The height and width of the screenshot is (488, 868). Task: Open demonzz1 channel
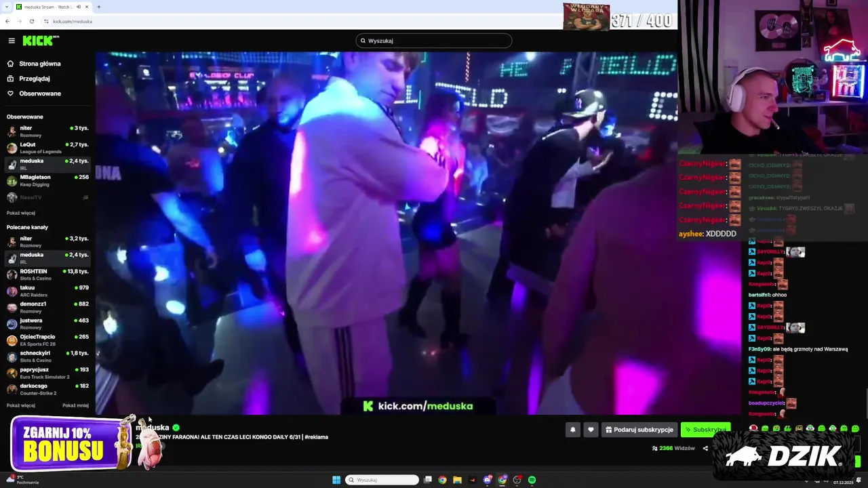pyautogui.click(x=47, y=307)
